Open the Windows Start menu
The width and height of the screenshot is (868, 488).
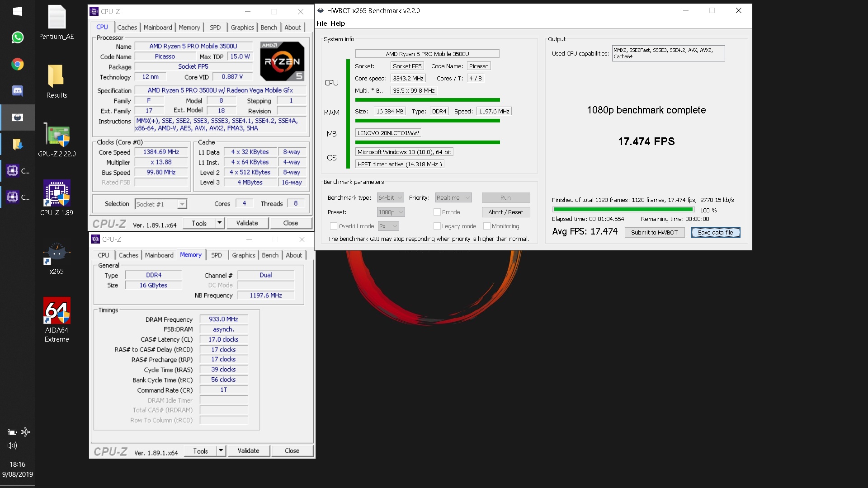[x=17, y=11]
